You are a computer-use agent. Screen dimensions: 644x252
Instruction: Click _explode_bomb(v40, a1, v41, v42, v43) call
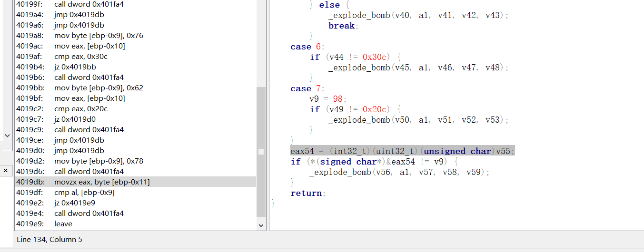pyautogui.click(x=418, y=15)
